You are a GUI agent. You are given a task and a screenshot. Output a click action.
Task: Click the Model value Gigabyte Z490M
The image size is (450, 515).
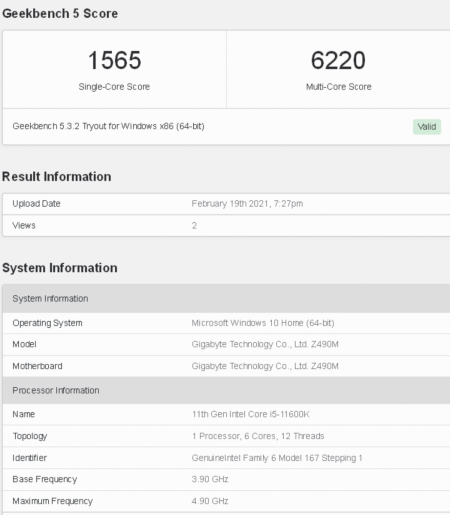click(x=265, y=344)
